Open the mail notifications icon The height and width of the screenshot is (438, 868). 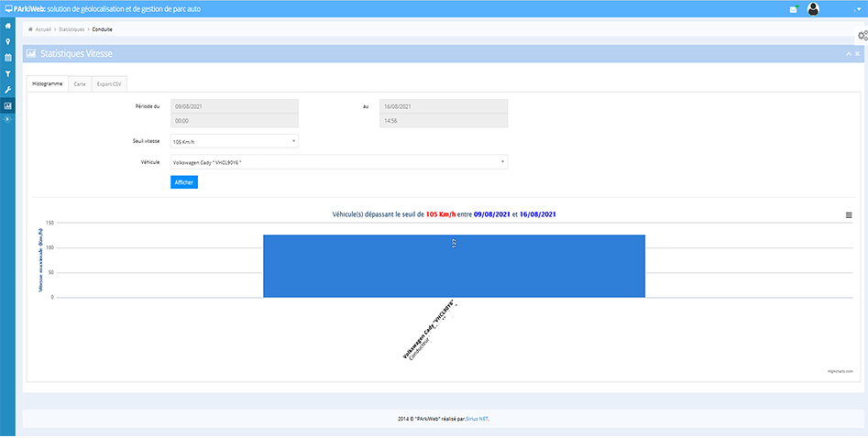coord(794,9)
